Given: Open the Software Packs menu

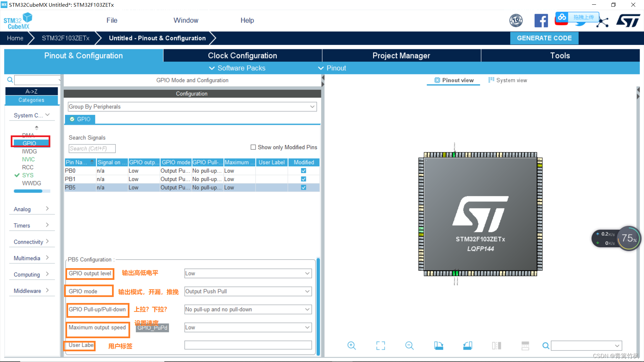Looking at the screenshot, I should click(x=237, y=68).
